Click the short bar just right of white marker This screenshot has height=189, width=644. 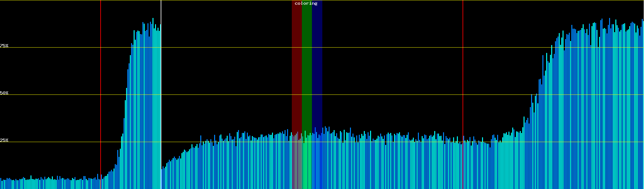pos(162,179)
